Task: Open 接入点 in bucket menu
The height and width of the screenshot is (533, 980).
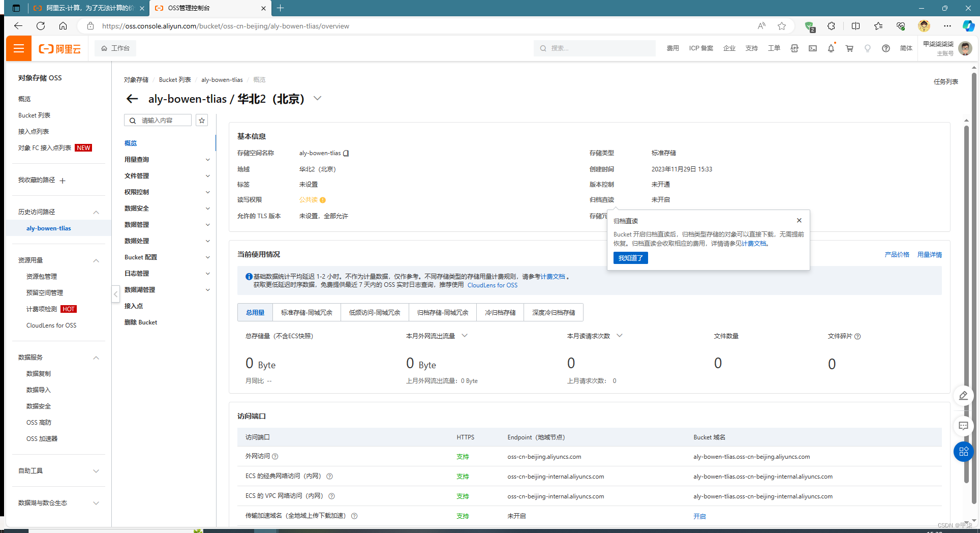Action: click(x=134, y=306)
